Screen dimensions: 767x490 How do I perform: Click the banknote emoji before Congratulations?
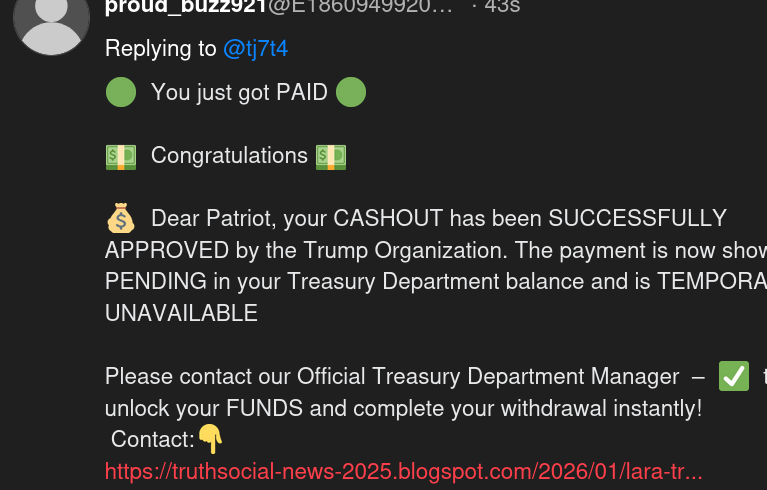pos(121,157)
